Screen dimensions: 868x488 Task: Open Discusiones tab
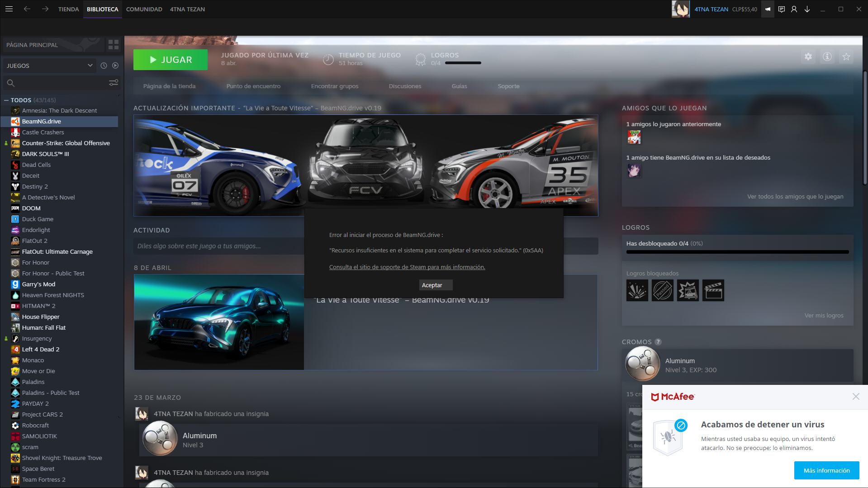pyautogui.click(x=405, y=86)
